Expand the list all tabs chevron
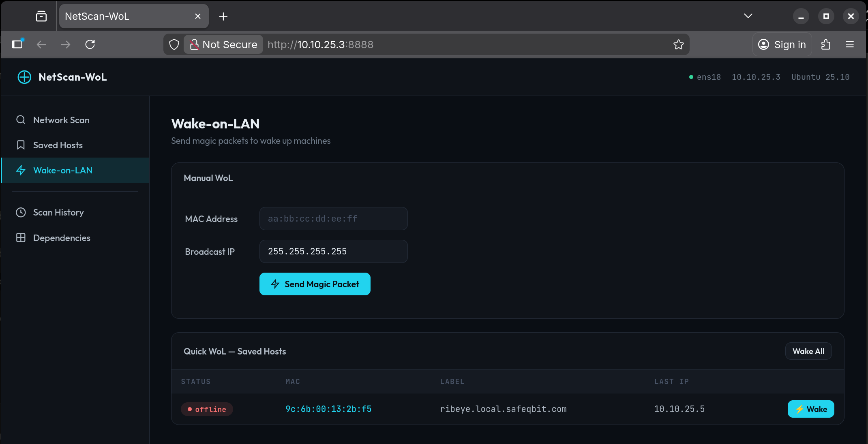The height and width of the screenshot is (444, 868). 748,16
